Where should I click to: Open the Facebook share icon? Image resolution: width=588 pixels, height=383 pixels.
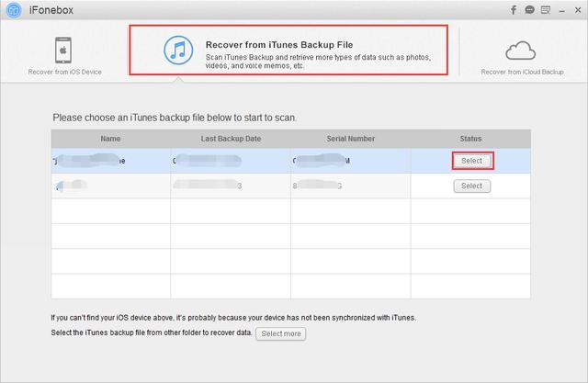coord(514,10)
